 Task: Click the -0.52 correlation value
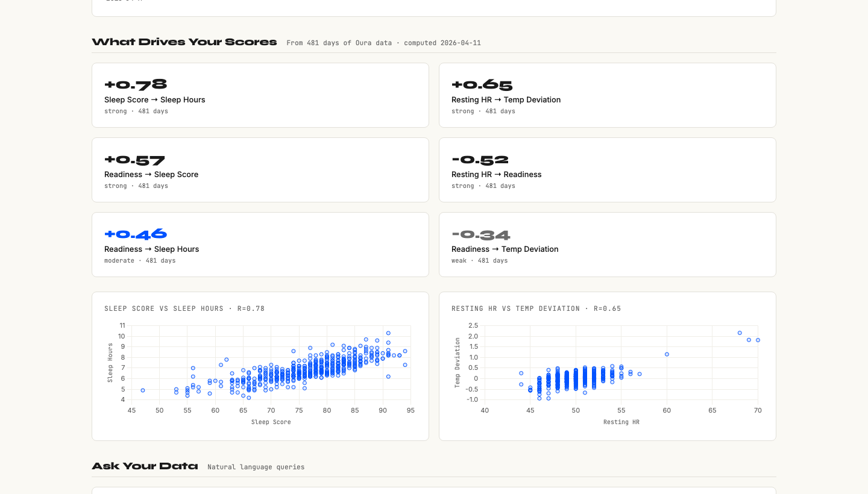point(480,160)
